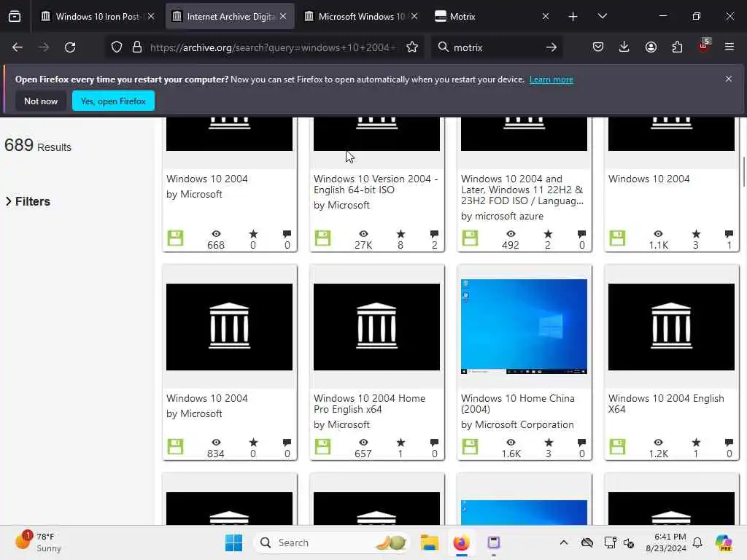Open the Learn more link
Image resolution: width=747 pixels, height=560 pixels.
(551, 79)
